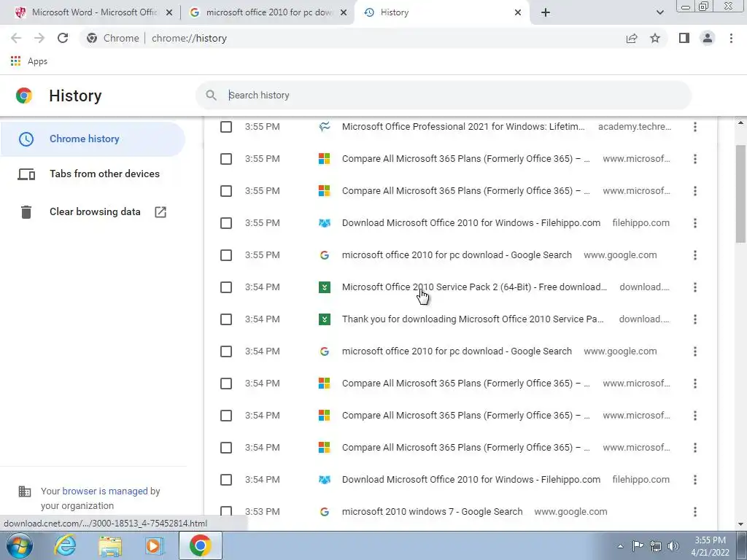
Task: Open Thank you for downloading Microsoft Office link
Action: coord(473,319)
